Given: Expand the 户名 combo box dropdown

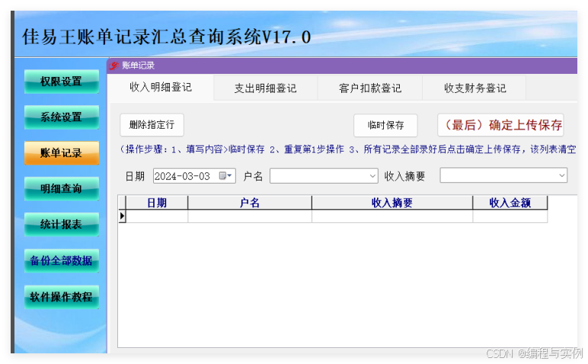Looking at the screenshot, I should 372,176.
